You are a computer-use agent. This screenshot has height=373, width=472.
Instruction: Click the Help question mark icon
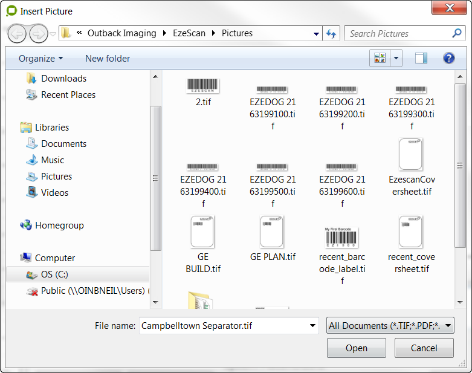click(x=449, y=58)
